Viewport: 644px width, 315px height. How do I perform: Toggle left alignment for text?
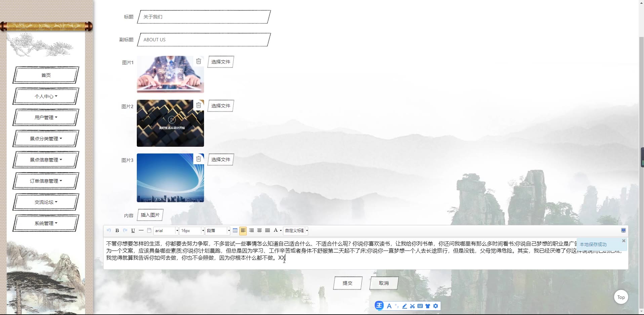pos(243,230)
